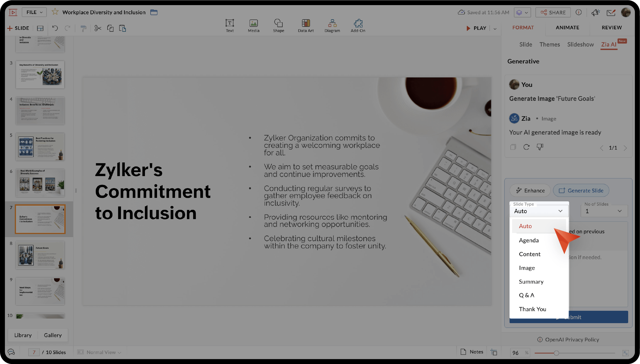Viewport: 640px width, 364px height.
Task: Toggle the Enhance mode chip
Action: click(x=530, y=191)
